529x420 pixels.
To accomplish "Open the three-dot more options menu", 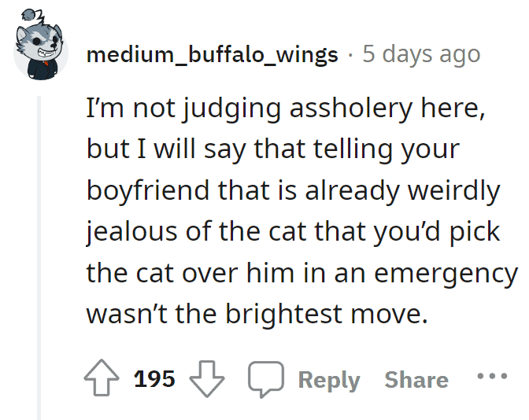I will pyautogui.click(x=492, y=375).
